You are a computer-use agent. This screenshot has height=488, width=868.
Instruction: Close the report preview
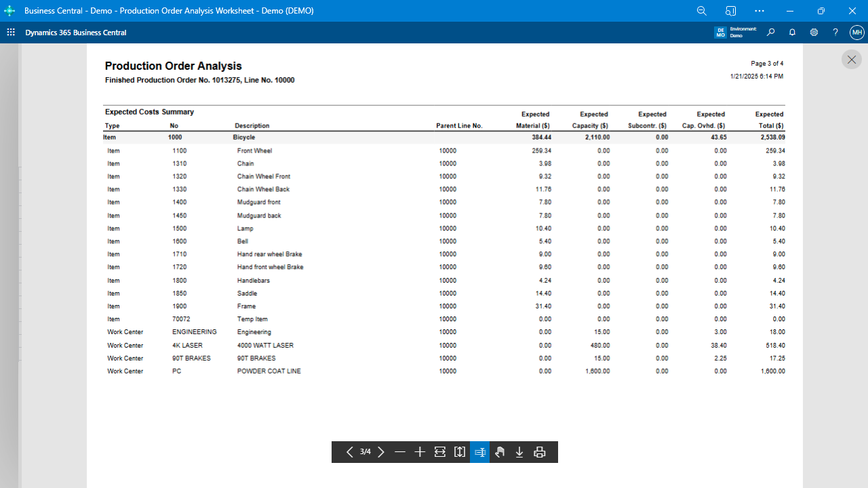point(852,60)
